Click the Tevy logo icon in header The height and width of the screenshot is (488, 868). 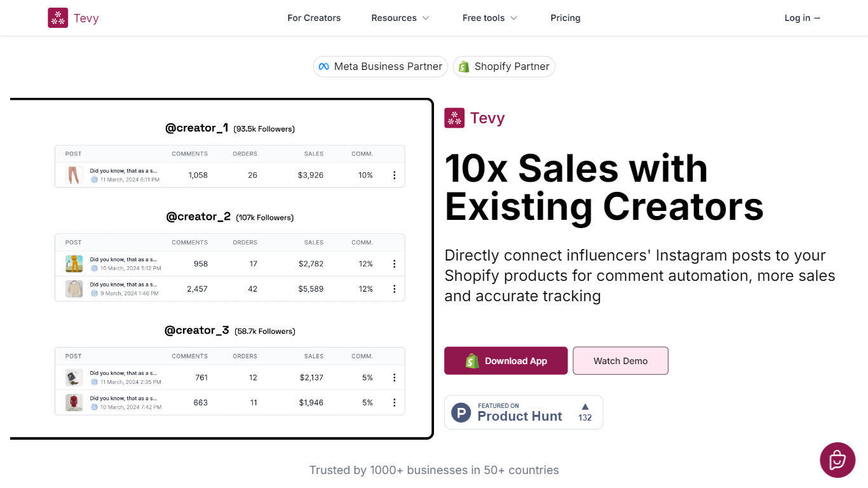(x=58, y=18)
